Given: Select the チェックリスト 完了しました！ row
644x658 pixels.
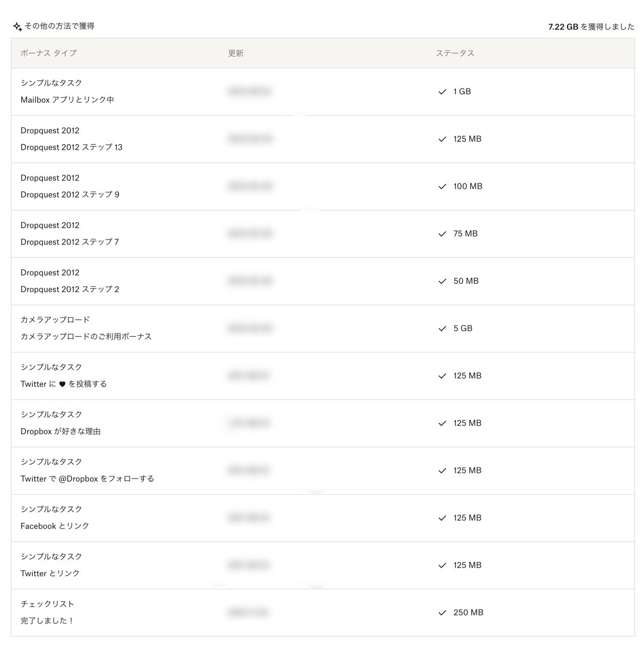Looking at the screenshot, I should pyautogui.click(x=323, y=613).
